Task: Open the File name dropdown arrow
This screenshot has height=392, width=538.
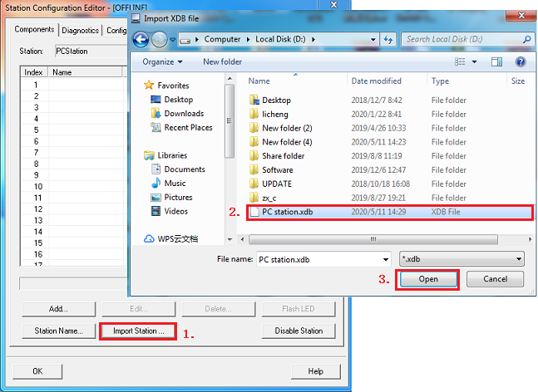Action: [x=386, y=259]
